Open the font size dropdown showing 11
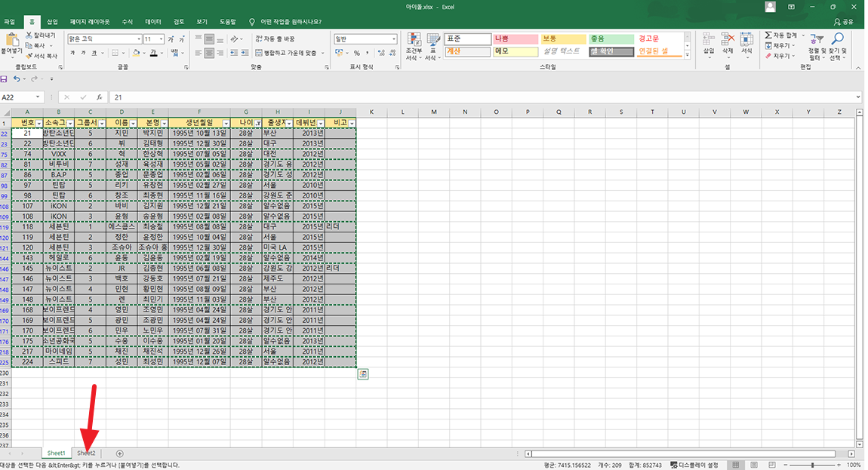The image size is (868, 470). [x=161, y=38]
